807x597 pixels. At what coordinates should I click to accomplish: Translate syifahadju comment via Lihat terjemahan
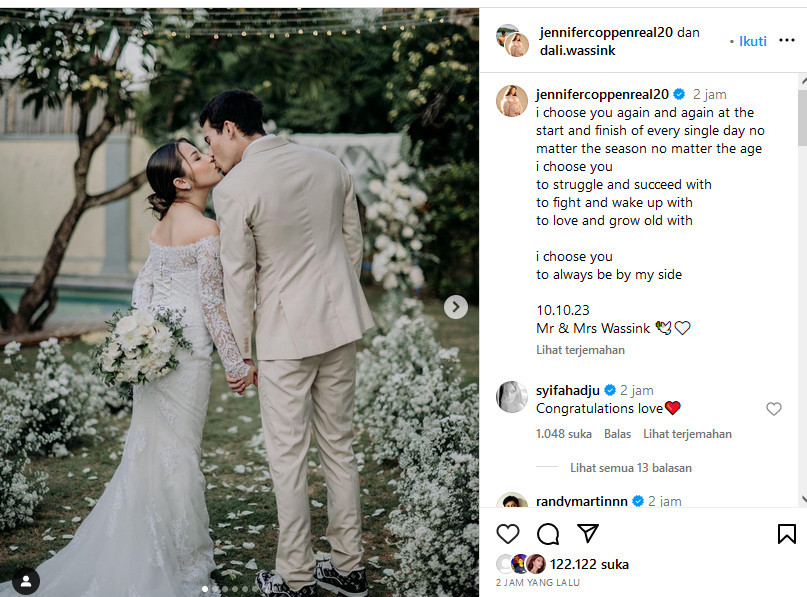click(687, 434)
